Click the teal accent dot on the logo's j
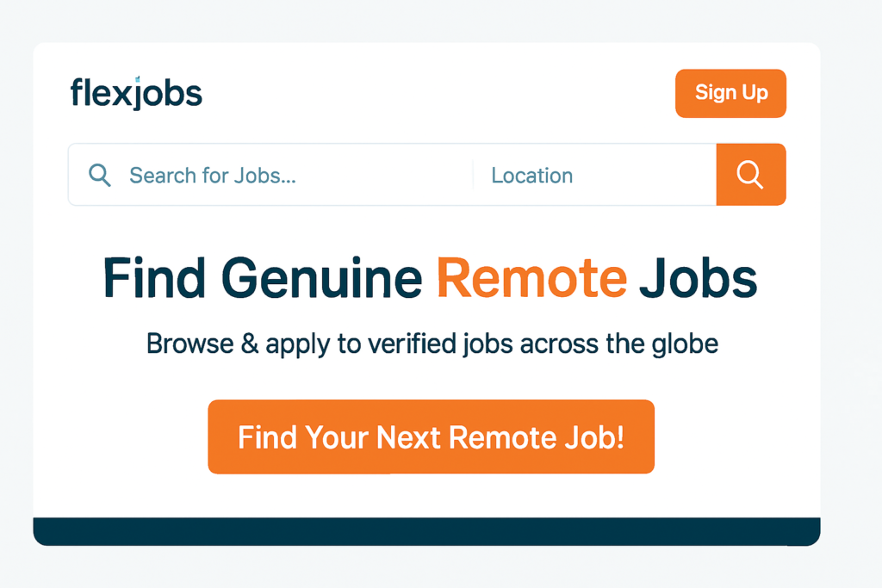882x588 pixels. [x=137, y=78]
